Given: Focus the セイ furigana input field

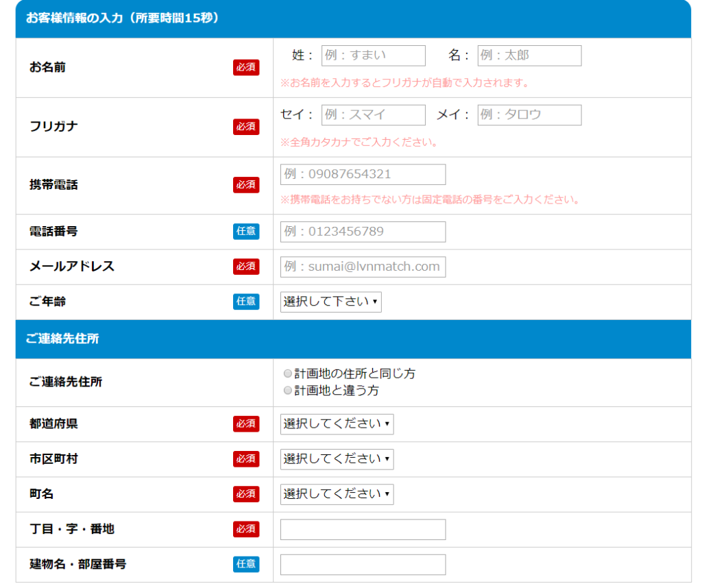Looking at the screenshot, I should 373,115.
